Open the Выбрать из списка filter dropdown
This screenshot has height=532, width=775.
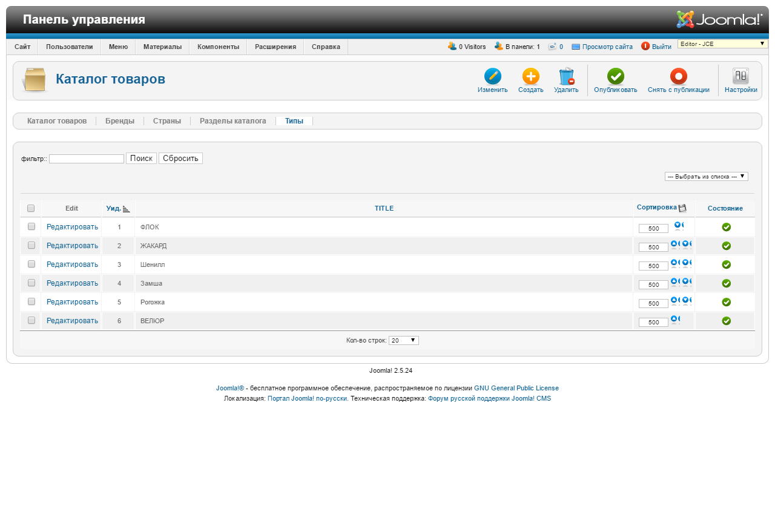tap(707, 176)
